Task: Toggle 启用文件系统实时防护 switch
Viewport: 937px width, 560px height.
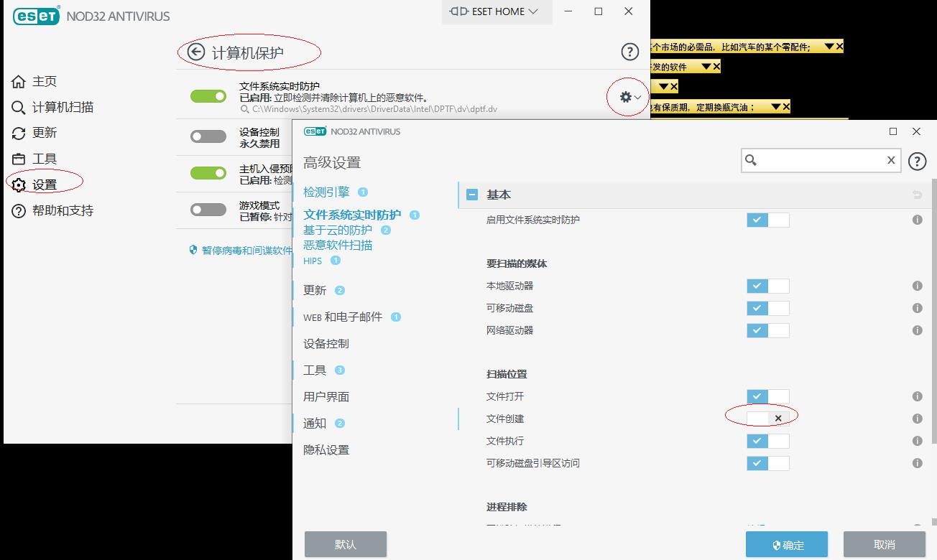Action: point(768,220)
